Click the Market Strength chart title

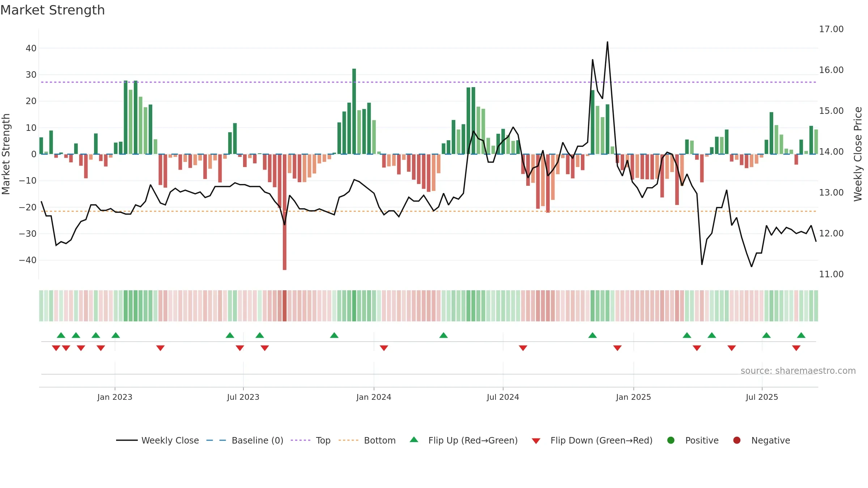[x=52, y=10]
